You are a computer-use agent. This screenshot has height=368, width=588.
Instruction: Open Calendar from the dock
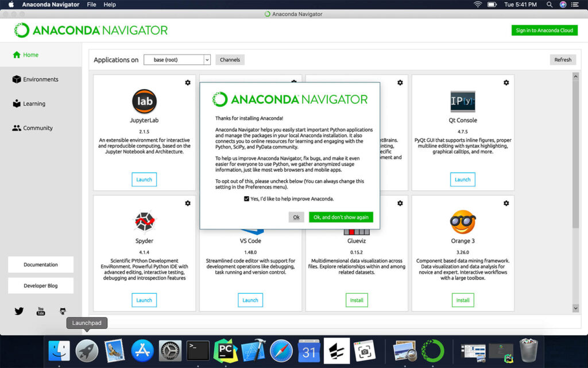[309, 351]
